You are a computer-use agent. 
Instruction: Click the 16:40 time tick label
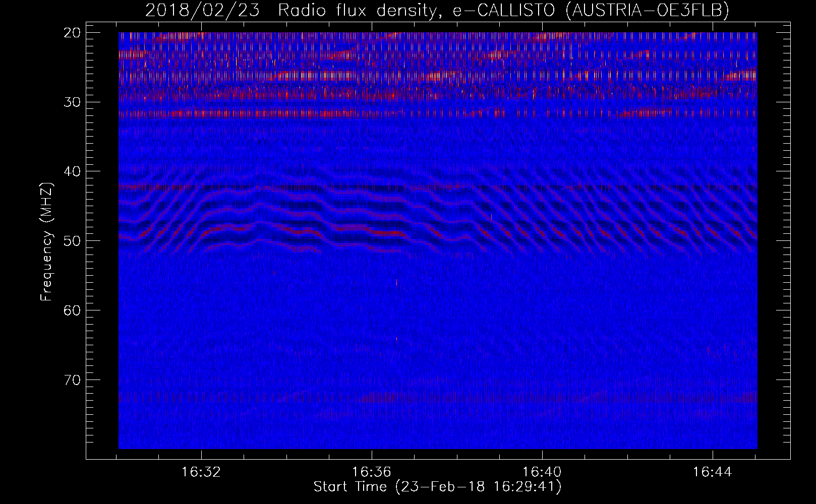pos(542,472)
